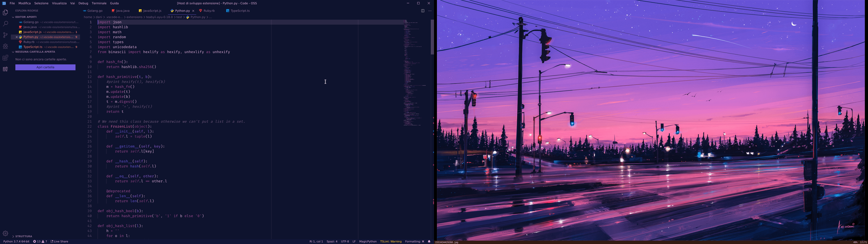Collapse the EDITOR APERTI section

pos(26,17)
